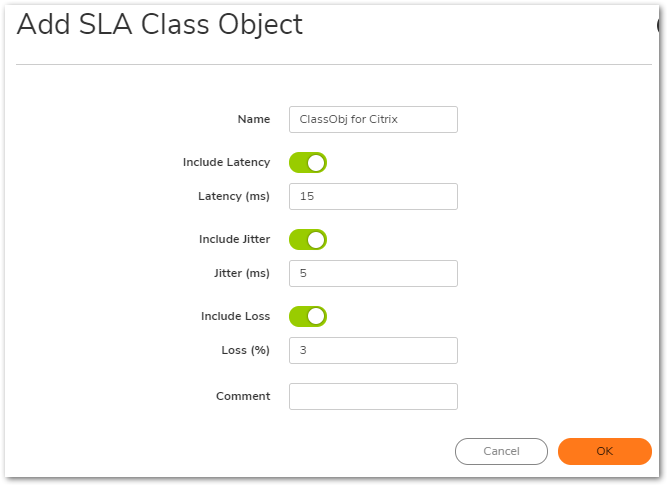Focus the Latency (ms) input box
This screenshot has height=486, width=668.
pyautogui.click(x=373, y=197)
